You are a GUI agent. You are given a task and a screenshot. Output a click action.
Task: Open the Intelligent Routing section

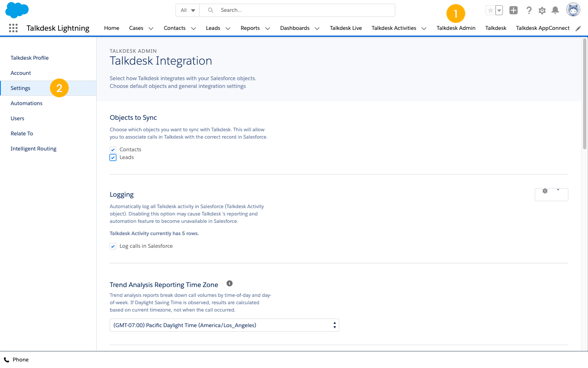(33, 148)
